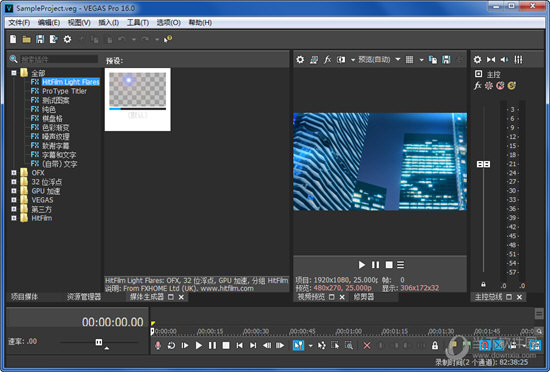Viewport: 550px width, 372px height.
Task: Open the 预览(自动) preview quality dropdown
Action: (x=379, y=60)
